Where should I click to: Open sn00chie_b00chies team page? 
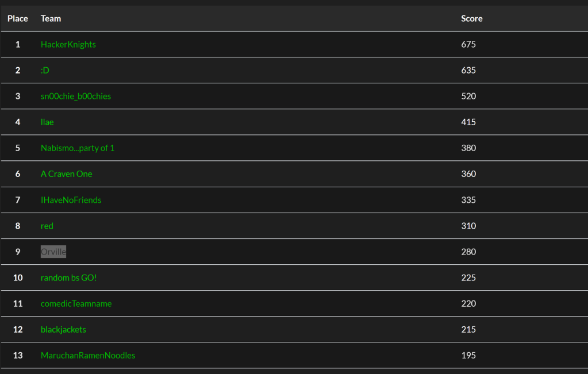76,96
